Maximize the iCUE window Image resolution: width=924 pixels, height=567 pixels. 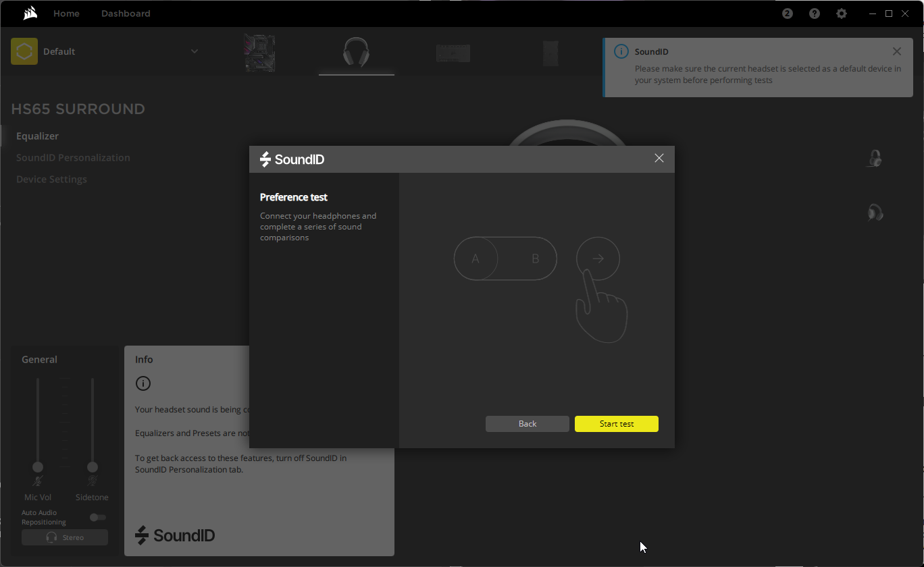(889, 13)
